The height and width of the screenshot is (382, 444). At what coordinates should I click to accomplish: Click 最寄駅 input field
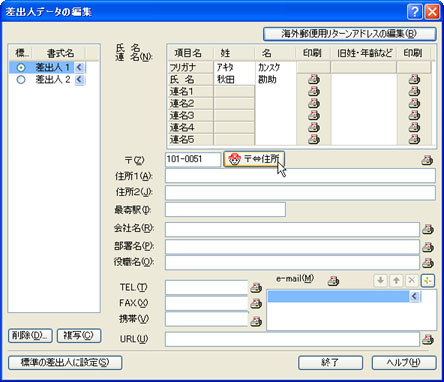pos(225,209)
